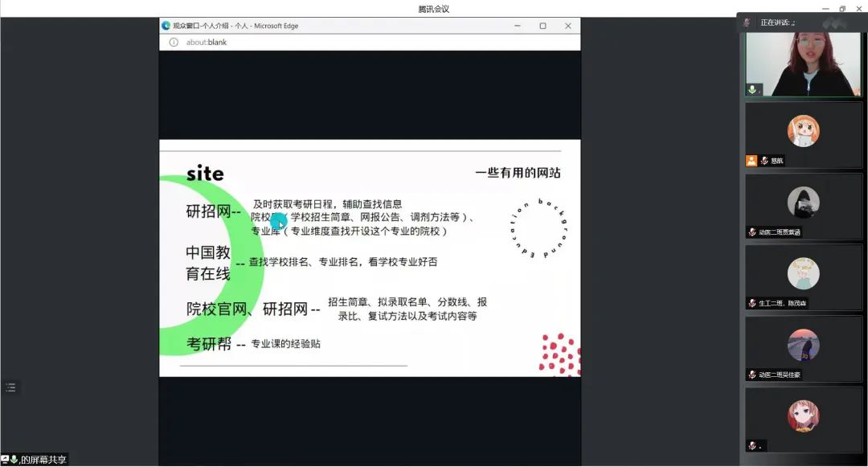
Task: Click the muted mic icon for 生工二班, 陈茂森
Action: coord(752,304)
